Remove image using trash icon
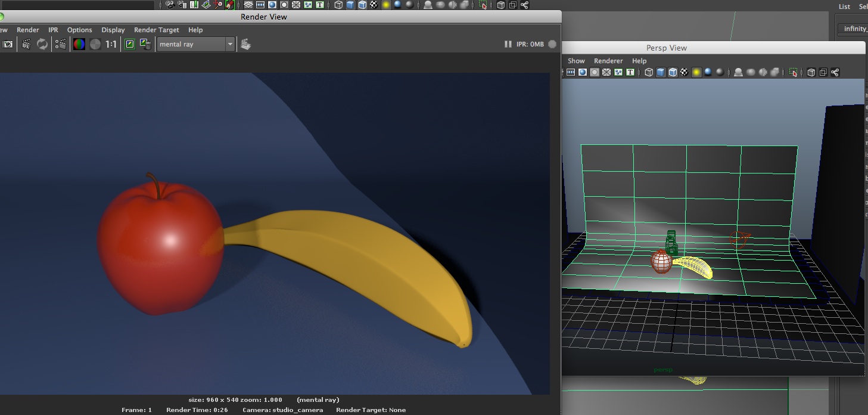 click(x=145, y=44)
